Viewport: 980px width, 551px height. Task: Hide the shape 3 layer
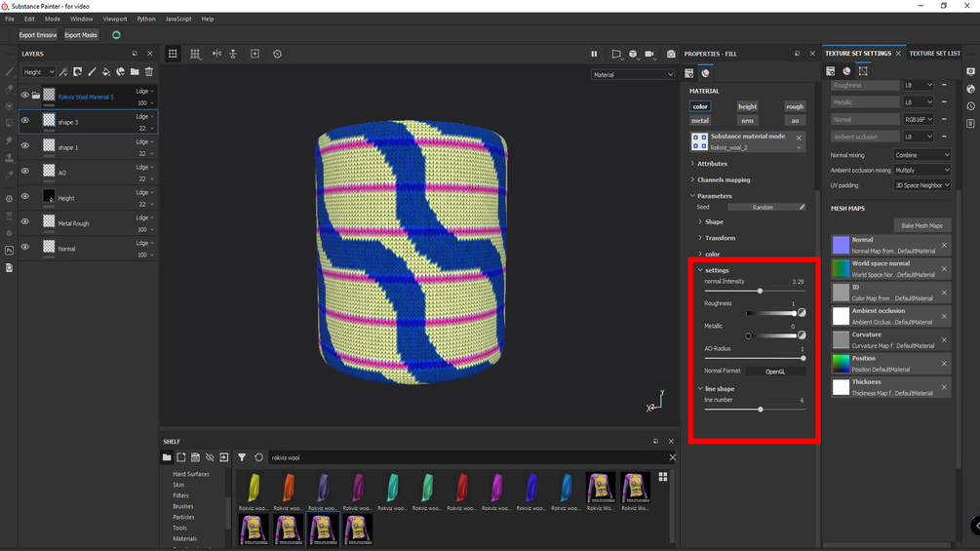tap(25, 121)
